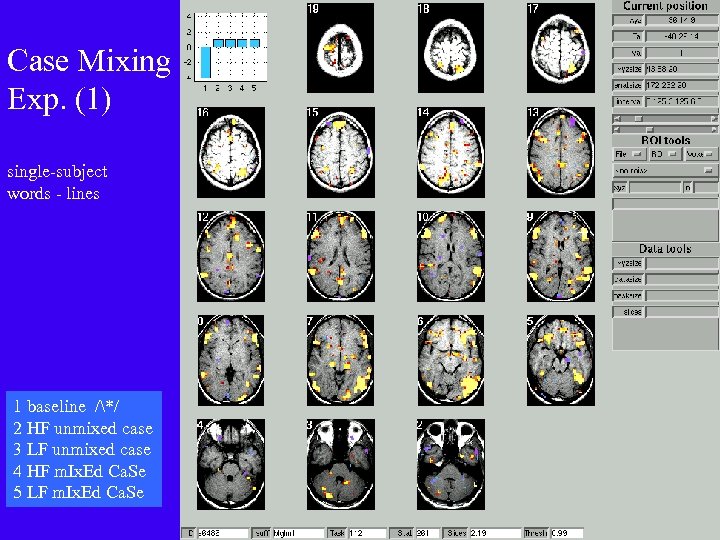The width and height of the screenshot is (720, 540).
Task: Select brain slice thumbnail 19
Action: point(340,48)
